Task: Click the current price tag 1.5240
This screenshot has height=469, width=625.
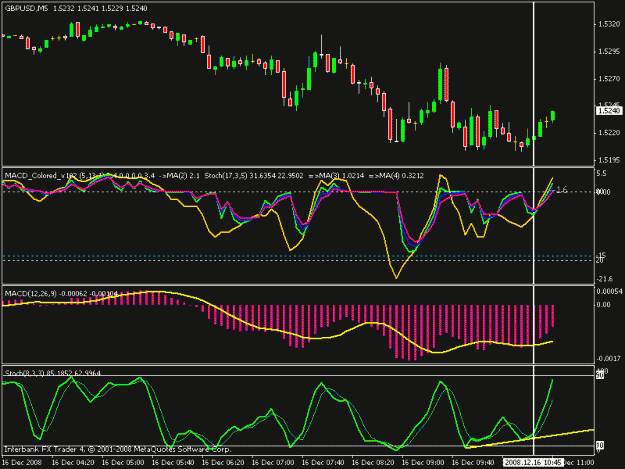Action: (609, 110)
